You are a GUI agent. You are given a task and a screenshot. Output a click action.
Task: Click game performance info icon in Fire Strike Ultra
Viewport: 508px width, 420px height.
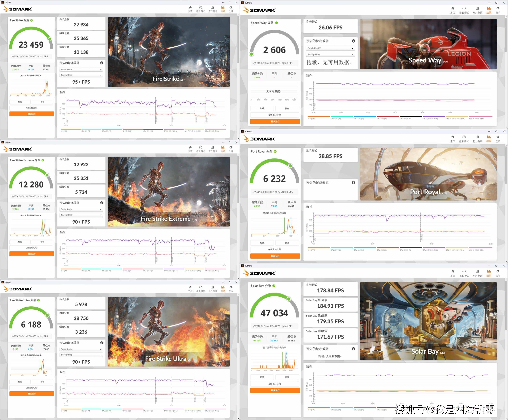click(x=102, y=343)
